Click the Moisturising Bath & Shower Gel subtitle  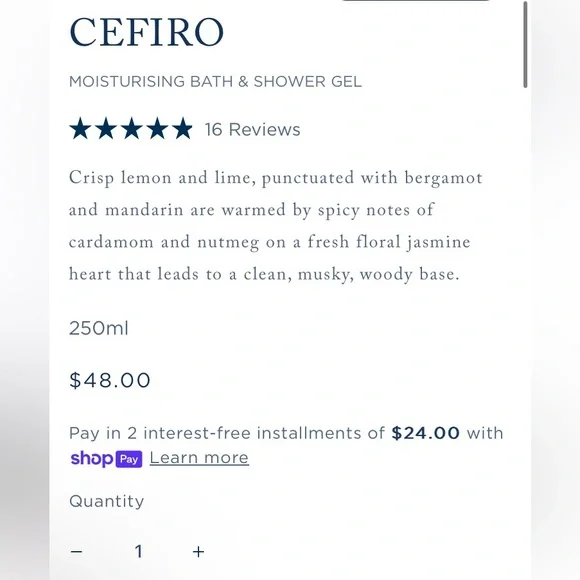click(215, 81)
